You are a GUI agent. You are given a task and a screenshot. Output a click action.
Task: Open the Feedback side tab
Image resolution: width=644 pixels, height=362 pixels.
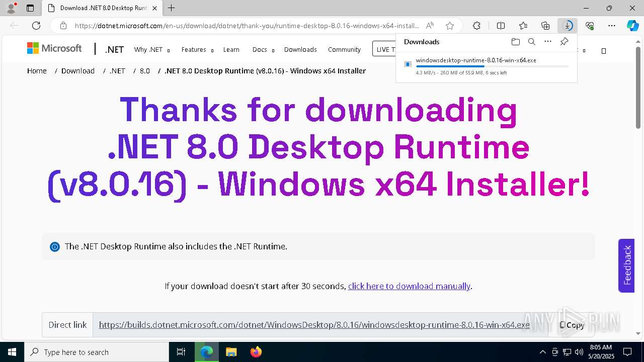coord(626,265)
